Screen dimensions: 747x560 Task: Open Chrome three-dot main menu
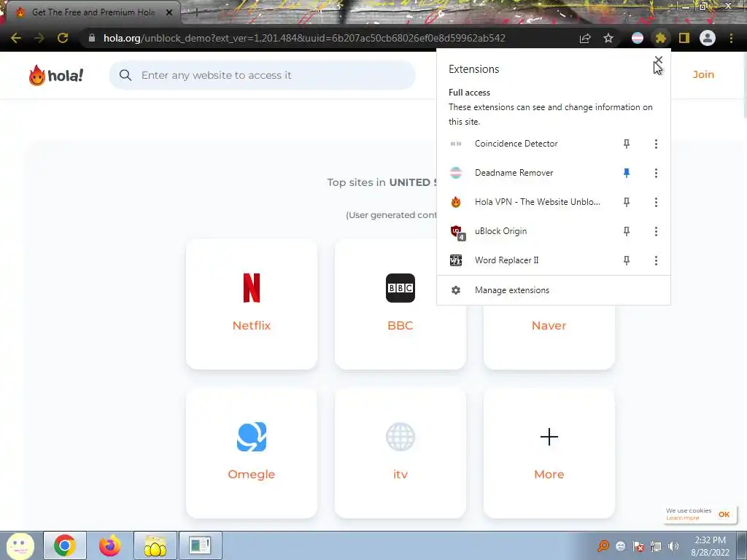point(731,38)
